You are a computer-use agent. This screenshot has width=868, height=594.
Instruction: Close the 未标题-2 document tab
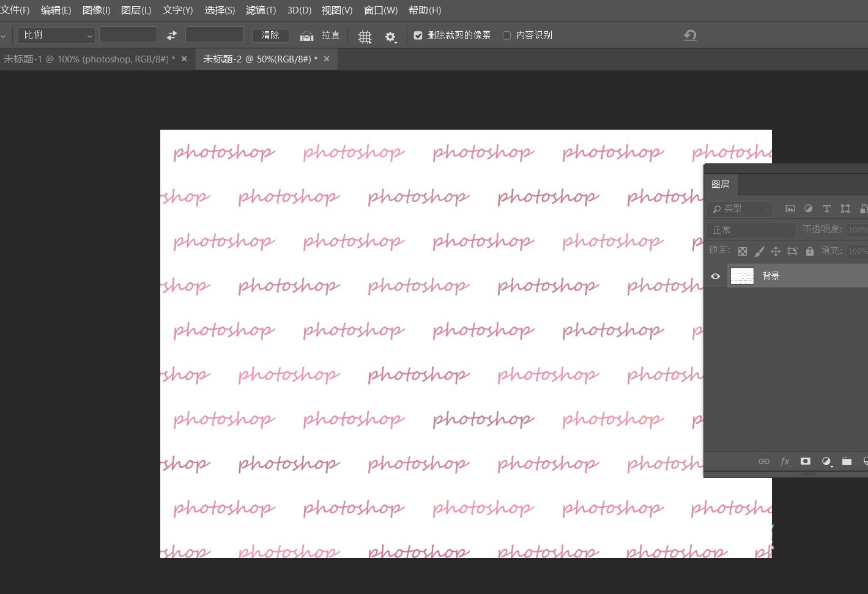point(327,59)
